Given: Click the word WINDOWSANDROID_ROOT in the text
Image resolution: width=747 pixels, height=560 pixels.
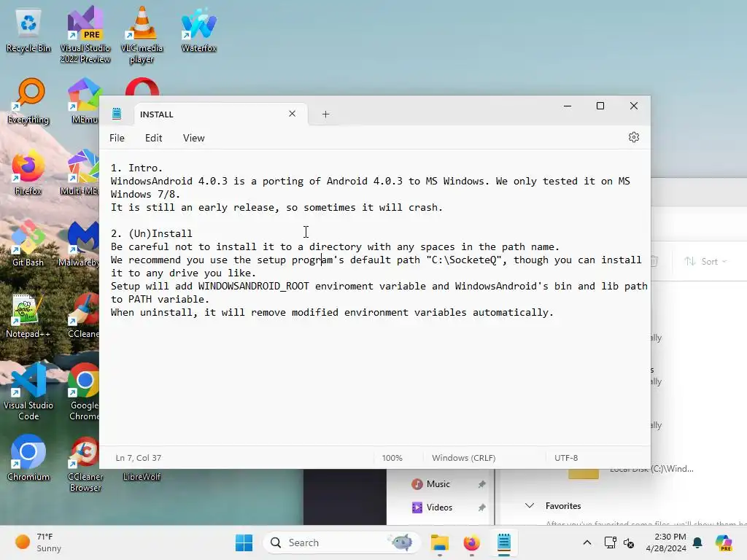Looking at the screenshot, I should (253, 286).
